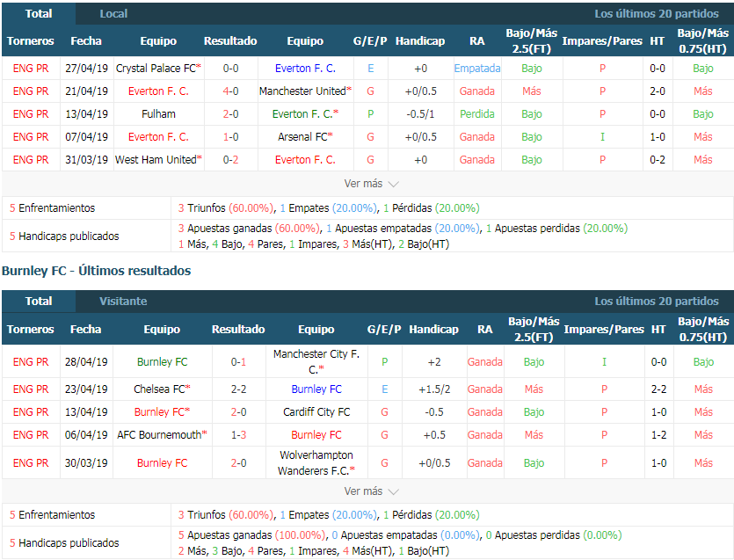734x560 pixels.
Task: Click the AFC Bournemouth team name
Action: 159,435
